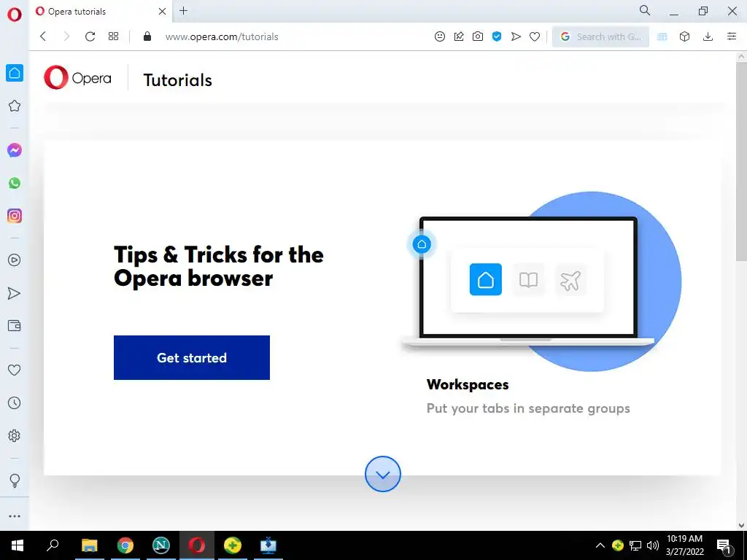The width and height of the screenshot is (747, 560).
Task: Select the Opera tutorials tab
Action: pos(100,12)
